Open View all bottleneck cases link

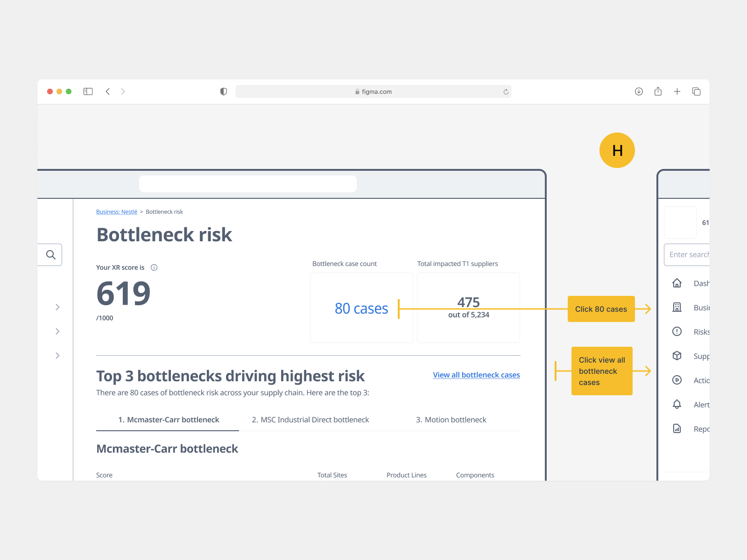pyautogui.click(x=476, y=375)
